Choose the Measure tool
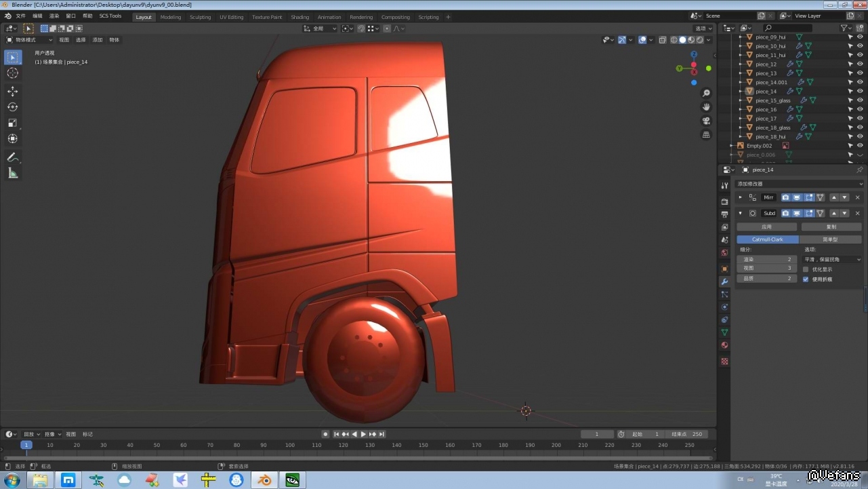 click(12, 173)
